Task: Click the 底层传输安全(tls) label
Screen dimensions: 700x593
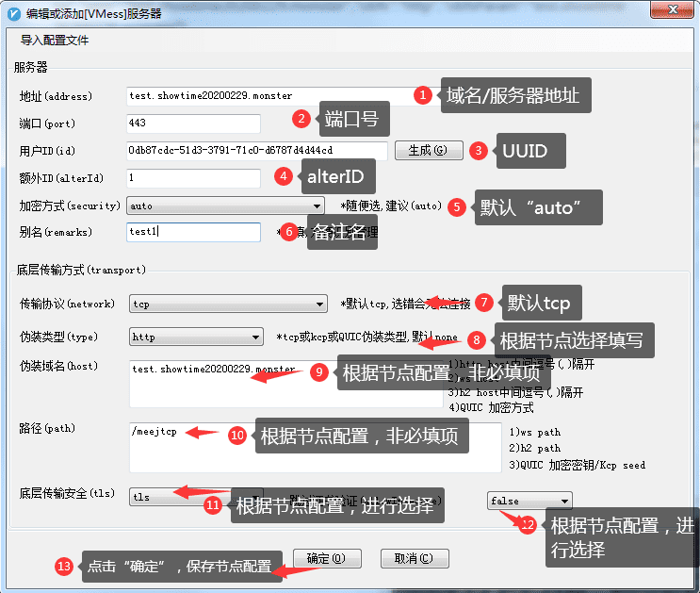Action: pos(67,493)
